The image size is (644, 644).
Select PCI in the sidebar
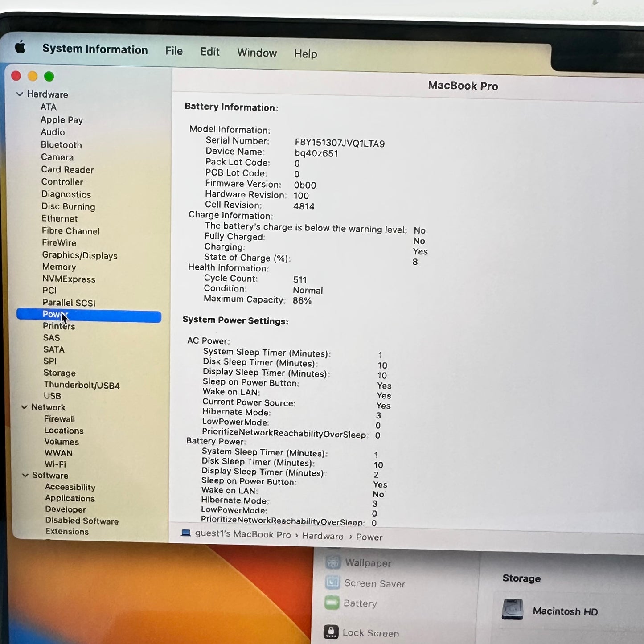(x=49, y=291)
